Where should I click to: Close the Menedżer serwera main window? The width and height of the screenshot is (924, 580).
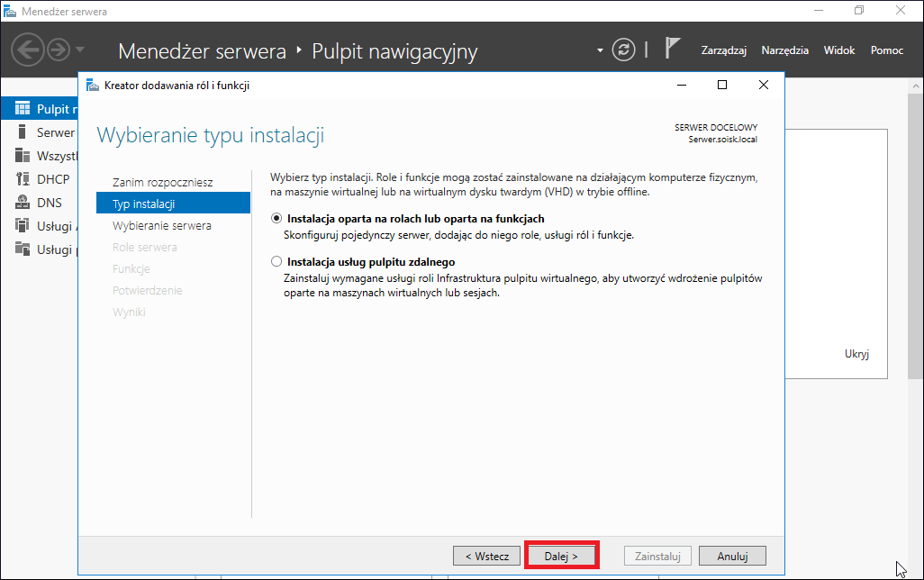901,11
